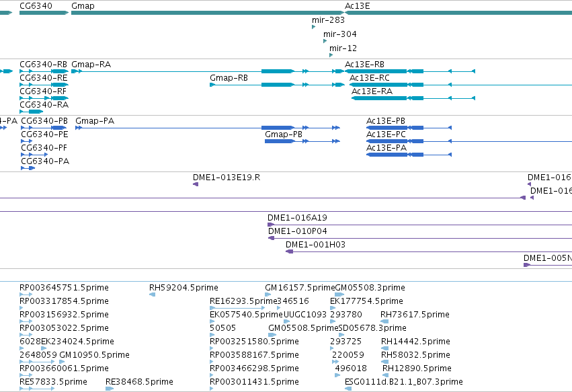The width and height of the screenshot is (572, 392).
Task: Select EST RE16293.5prime
Action: 243,301
